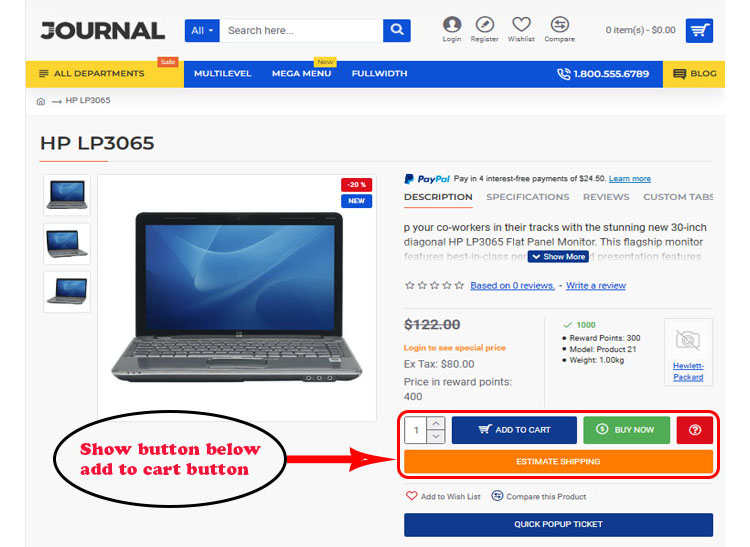Click the red question mark button

[x=695, y=430]
